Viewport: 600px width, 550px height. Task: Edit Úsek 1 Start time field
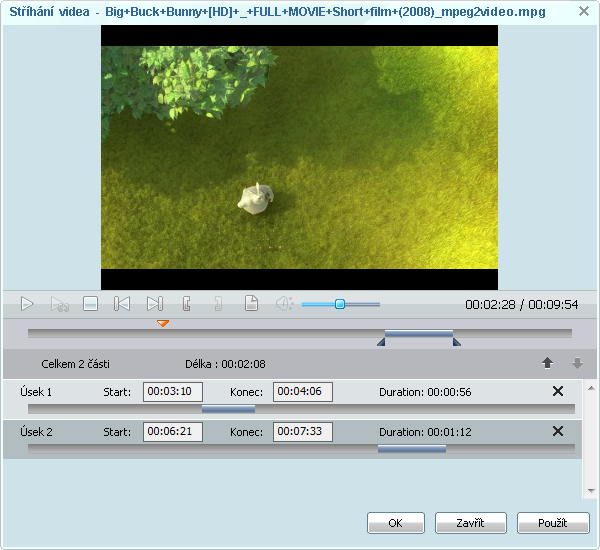click(173, 392)
